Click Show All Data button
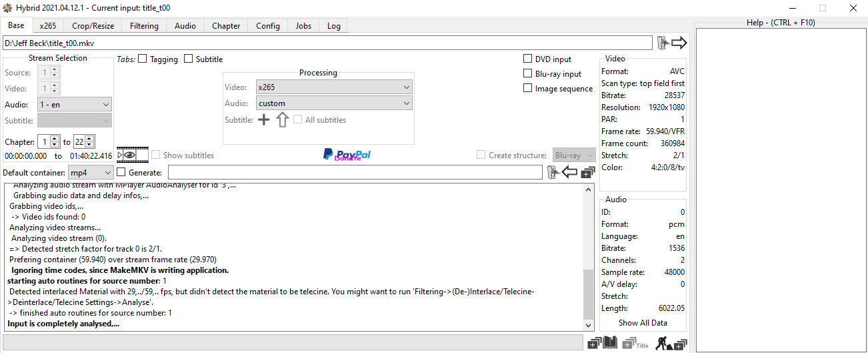 [x=643, y=323]
